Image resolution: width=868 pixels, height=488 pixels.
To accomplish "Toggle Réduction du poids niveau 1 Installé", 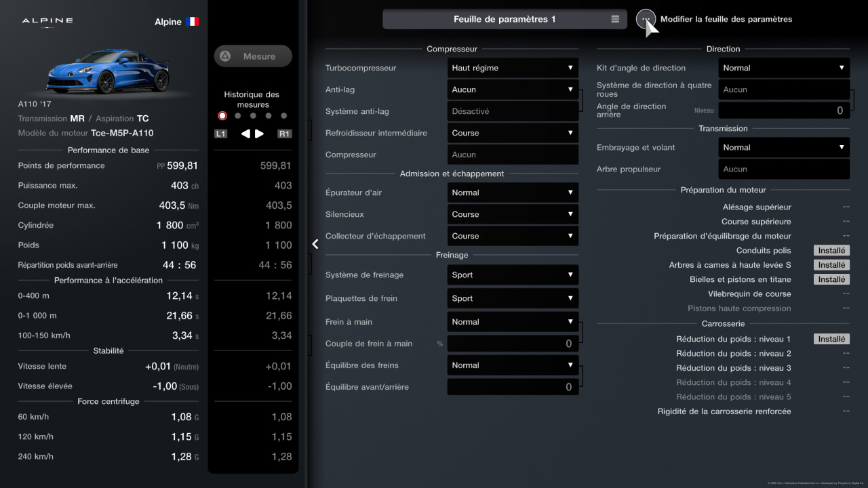I will tap(831, 339).
